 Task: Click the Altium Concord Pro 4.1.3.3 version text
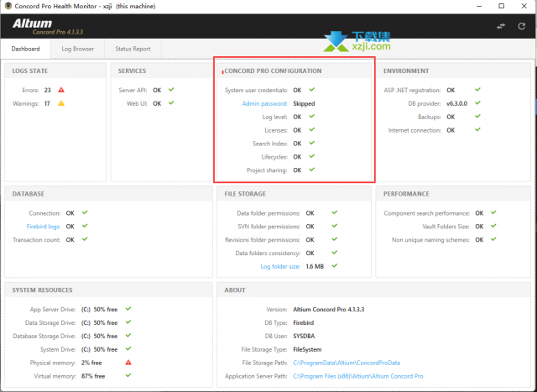[x=329, y=310]
